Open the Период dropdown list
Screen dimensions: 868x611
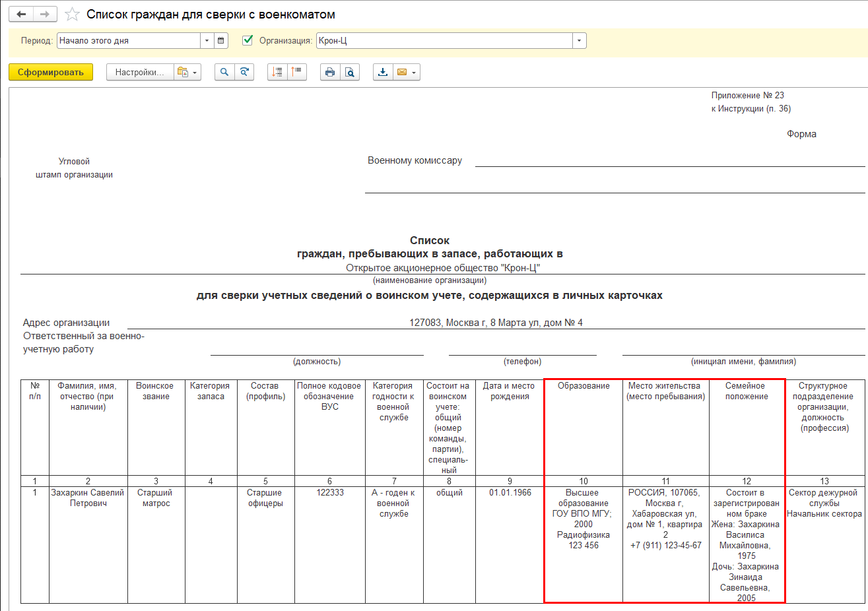coord(207,41)
